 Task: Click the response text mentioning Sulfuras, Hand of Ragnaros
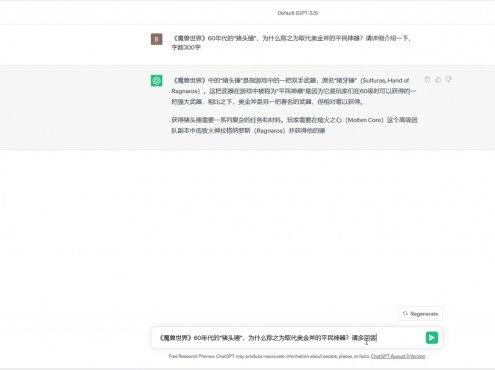click(294, 91)
